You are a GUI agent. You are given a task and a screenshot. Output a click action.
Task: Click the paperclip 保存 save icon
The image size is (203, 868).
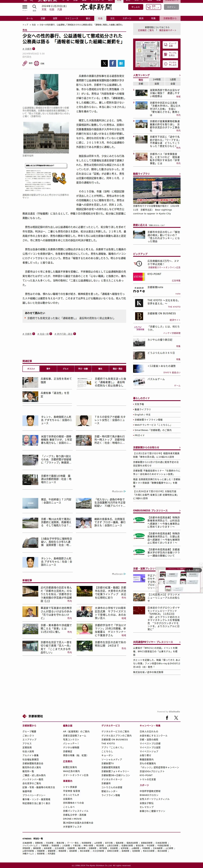coord(25,63)
